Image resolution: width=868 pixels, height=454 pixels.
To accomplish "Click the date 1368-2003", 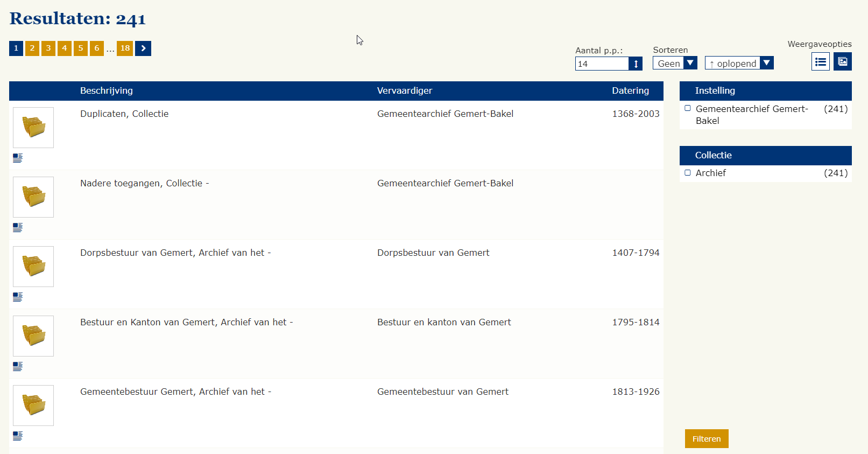I will pos(636,114).
